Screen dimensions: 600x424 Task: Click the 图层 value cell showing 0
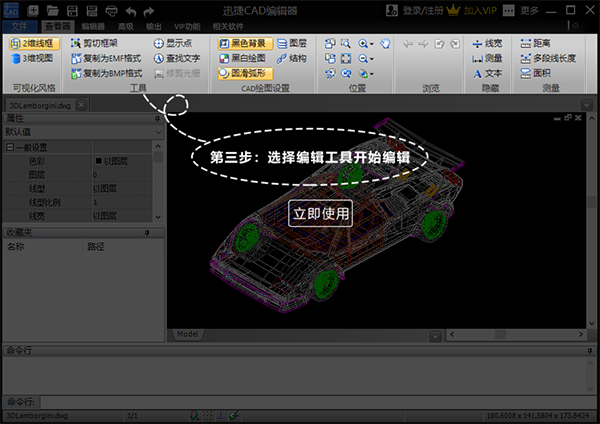[122, 175]
